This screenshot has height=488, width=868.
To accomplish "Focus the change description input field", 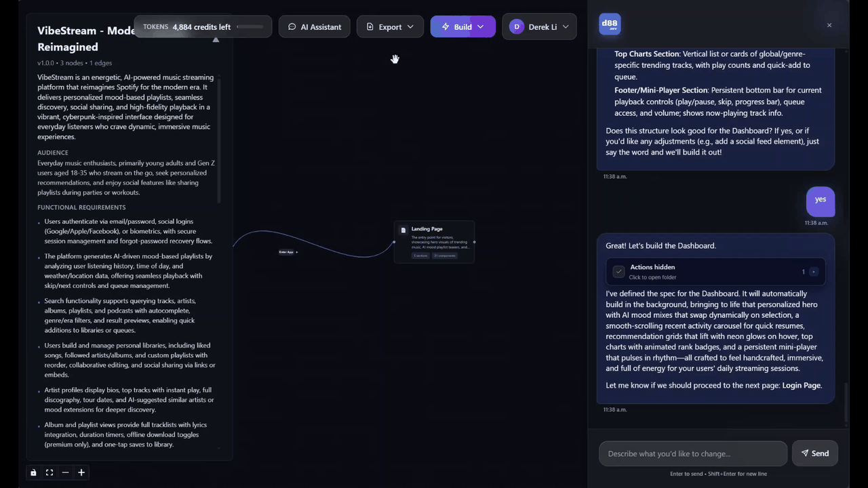I will tap(692, 453).
